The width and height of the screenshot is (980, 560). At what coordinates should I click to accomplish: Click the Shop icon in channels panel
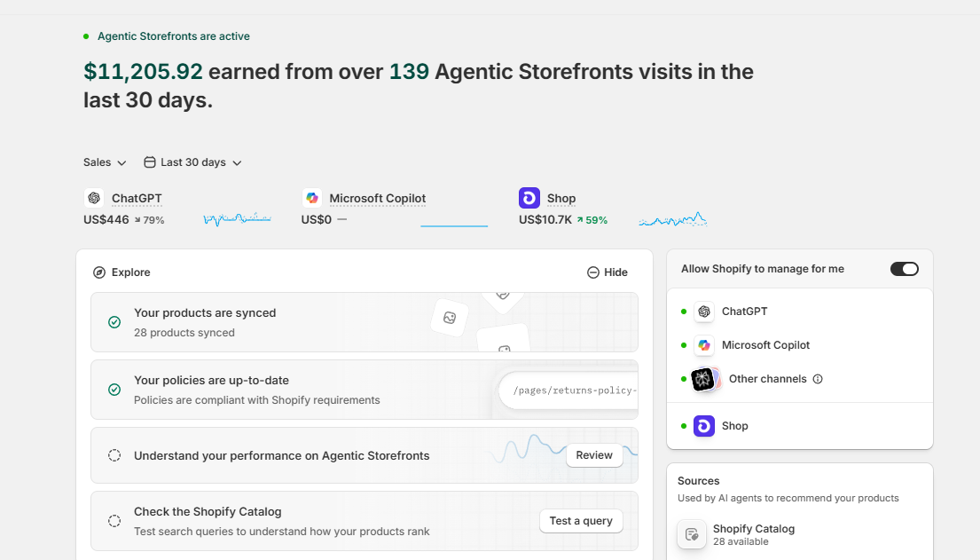[704, 426]
